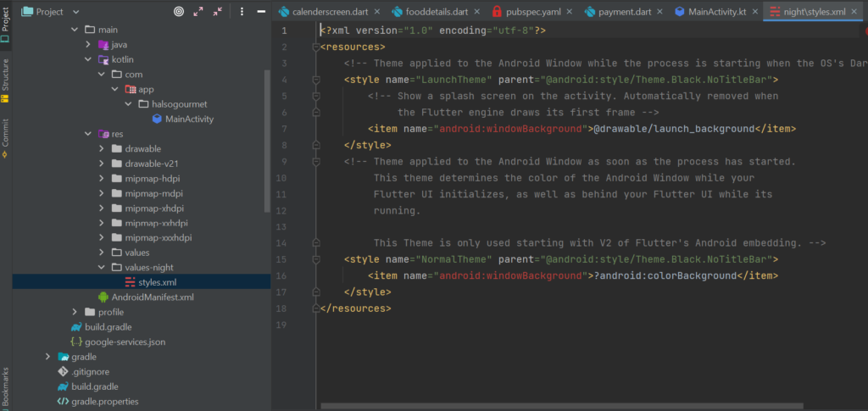This screenshot has height=411, width=868.
Task: Click the Collapse All icon in Project panel
Action: click(218, 11)
